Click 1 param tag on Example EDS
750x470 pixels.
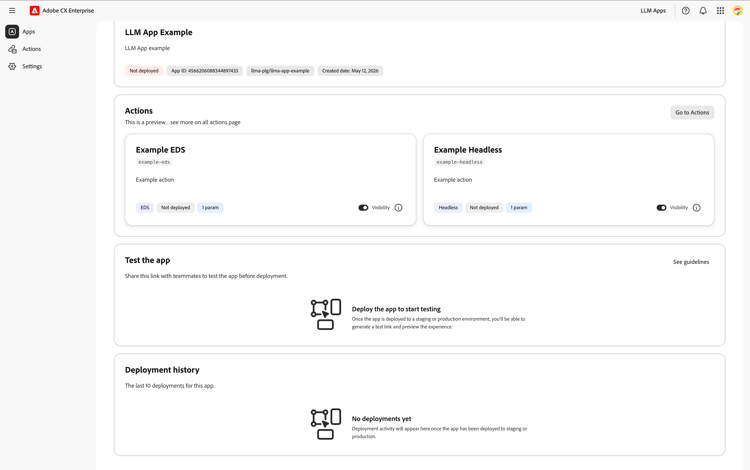pos(210,208)
